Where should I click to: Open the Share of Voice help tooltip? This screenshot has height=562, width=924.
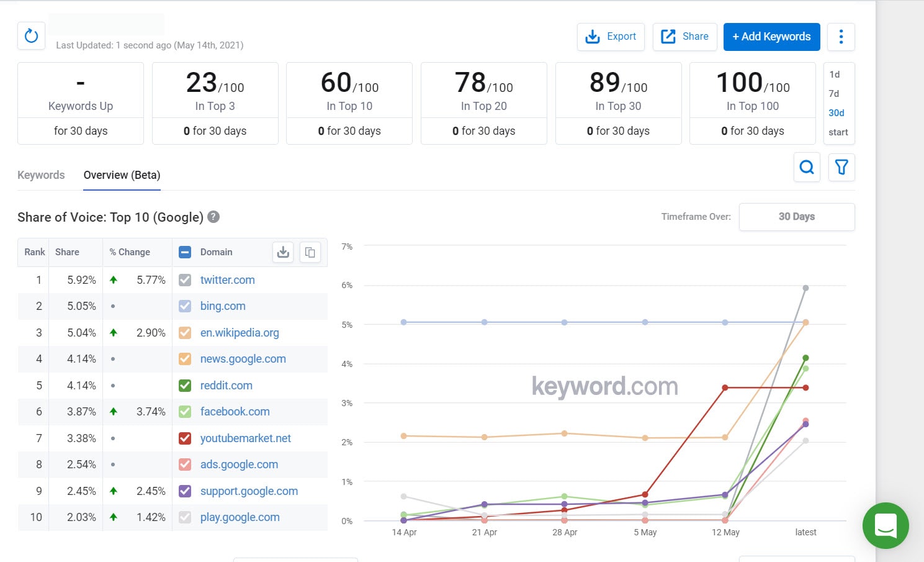point(213,217)
